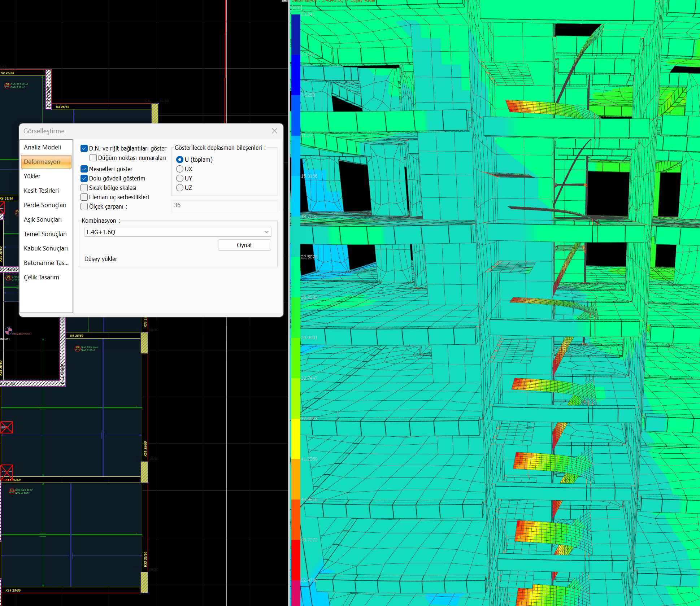Click the 52.4728 legend value

point(309,580)
